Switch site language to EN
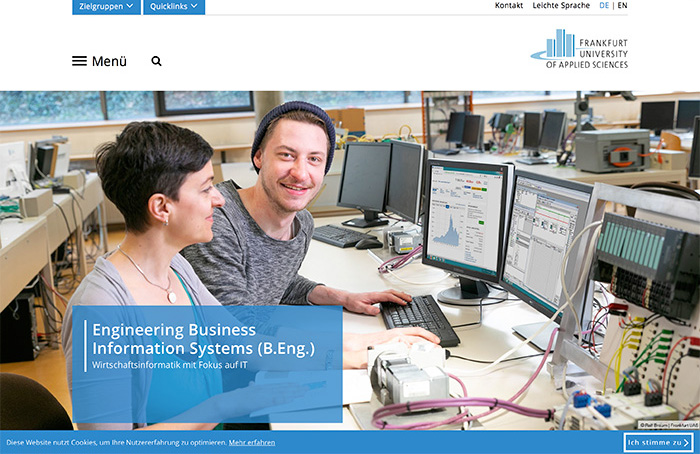 coord(623,6)
